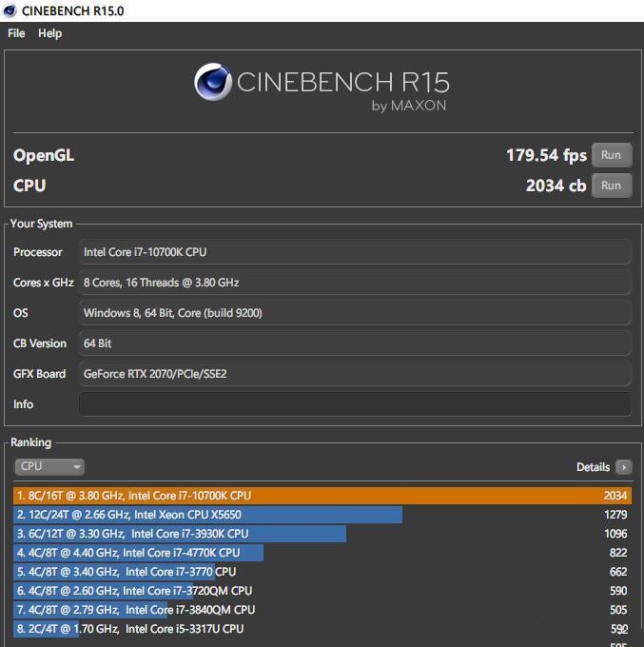644x647 pixels.
Task: Click the score 1279 in ranking
Action: coord(615,515)
